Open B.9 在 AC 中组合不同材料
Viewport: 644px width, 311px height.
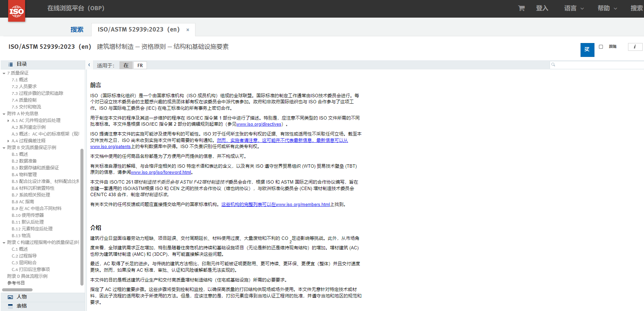pos(37,209)
